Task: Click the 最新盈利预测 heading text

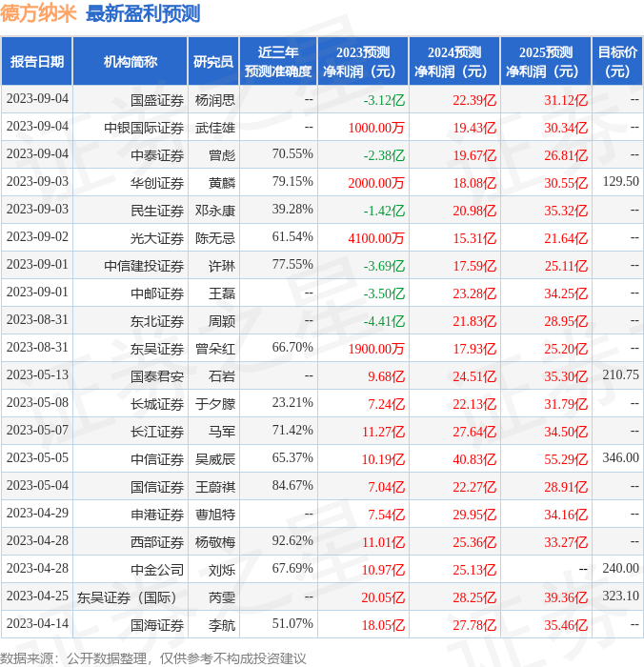Action: pos(143,13)
